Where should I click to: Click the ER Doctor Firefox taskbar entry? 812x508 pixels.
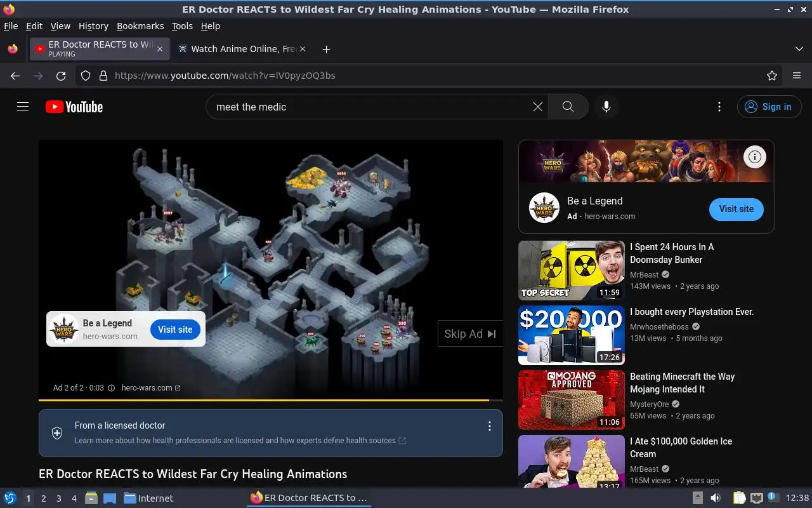coord(309,498)
